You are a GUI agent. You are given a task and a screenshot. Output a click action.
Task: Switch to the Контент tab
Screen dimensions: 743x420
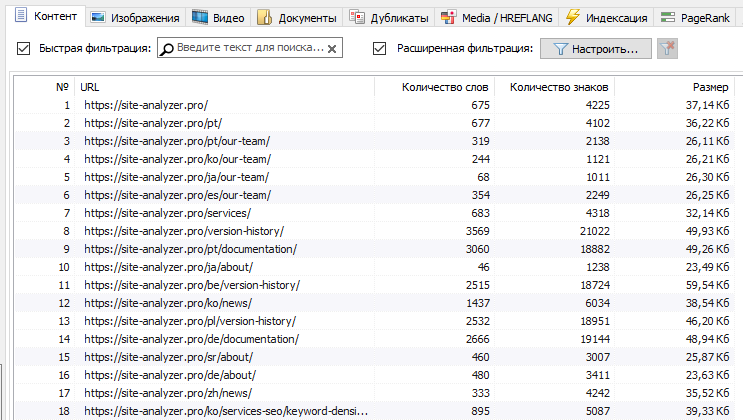(x=46, y=16)
